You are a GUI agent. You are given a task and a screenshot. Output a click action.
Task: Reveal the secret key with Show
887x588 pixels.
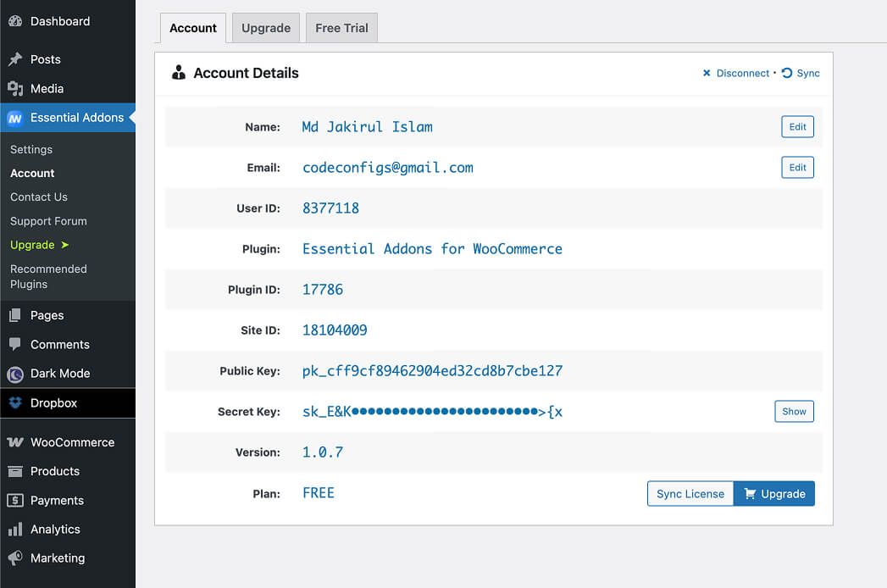794,412
